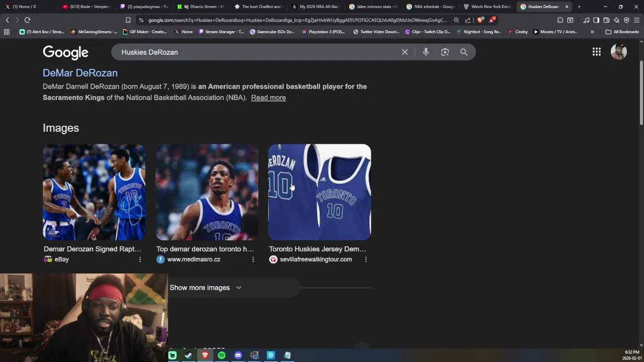
Task: Open the Gamecube ISOs bookmark
Action: click(x=272, y=32)
